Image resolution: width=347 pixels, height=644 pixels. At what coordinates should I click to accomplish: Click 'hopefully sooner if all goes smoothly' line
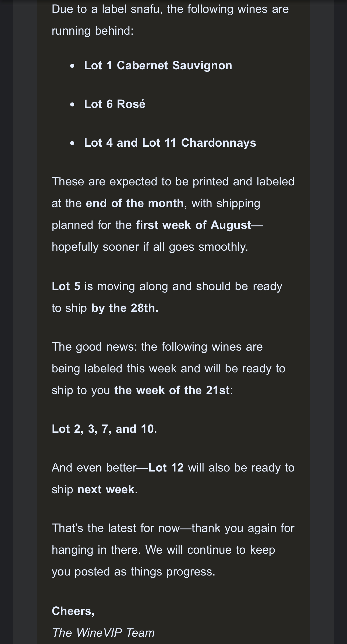150,247
